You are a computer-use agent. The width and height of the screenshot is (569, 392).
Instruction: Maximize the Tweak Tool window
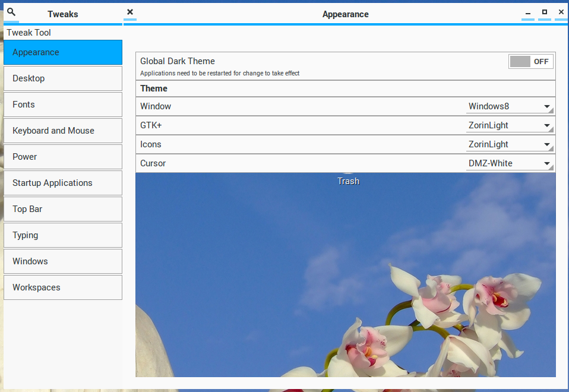click(544, 12)
